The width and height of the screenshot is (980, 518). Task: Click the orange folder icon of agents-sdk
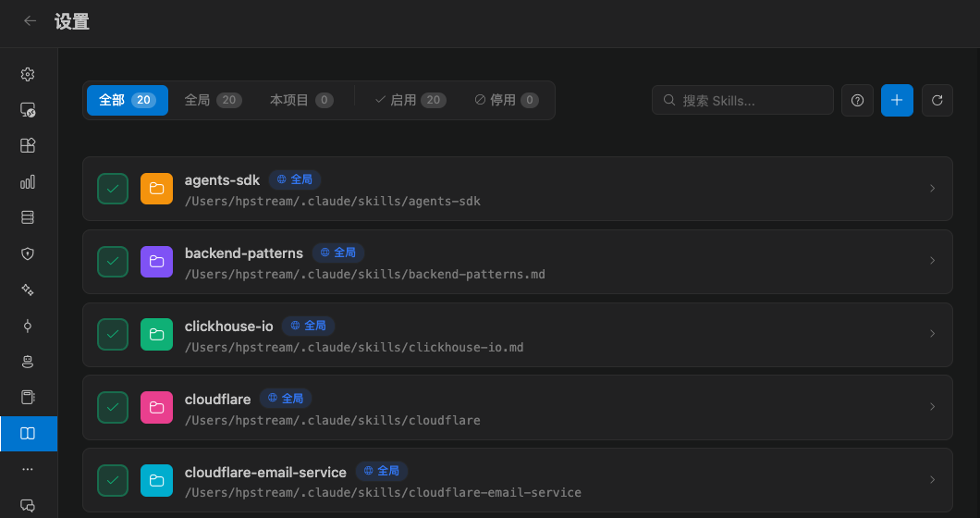point(156,189)
